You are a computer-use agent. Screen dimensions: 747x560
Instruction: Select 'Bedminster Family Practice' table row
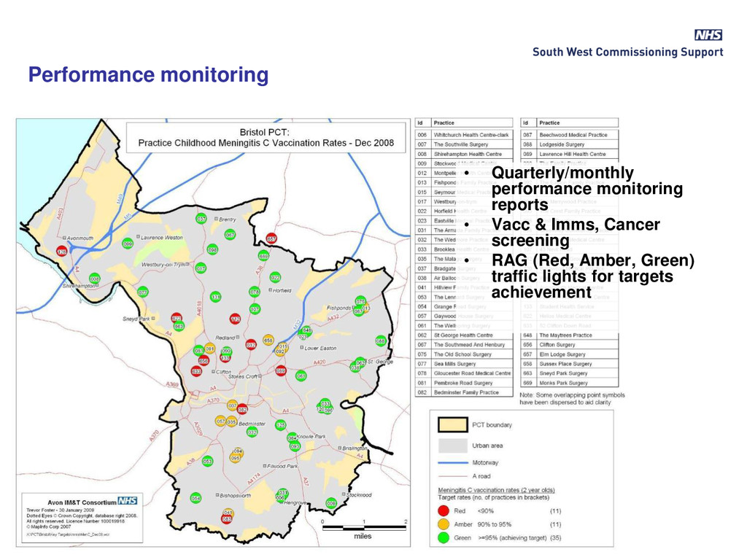pyautogui.click(x=464, y=392)
